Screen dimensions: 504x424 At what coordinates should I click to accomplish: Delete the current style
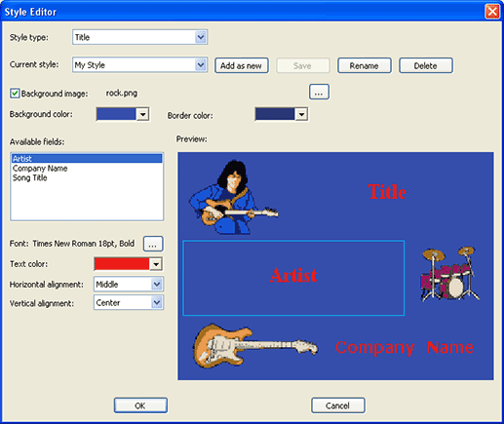click(426, 65)
